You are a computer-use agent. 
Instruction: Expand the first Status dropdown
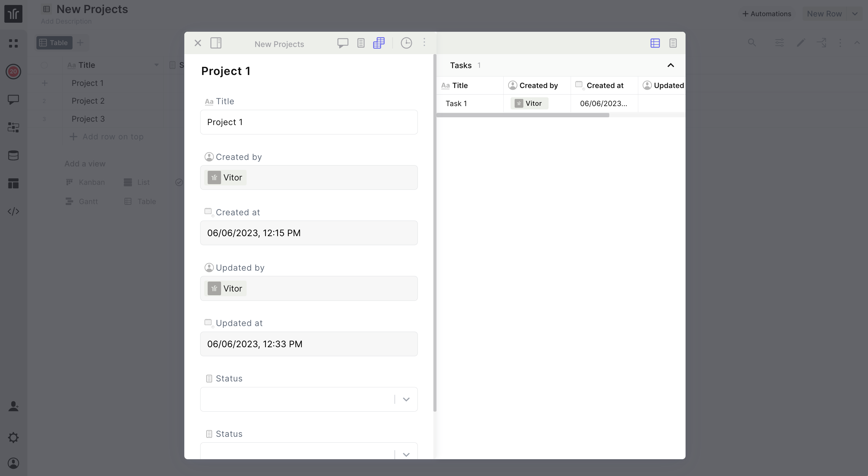tap(406, 399)
